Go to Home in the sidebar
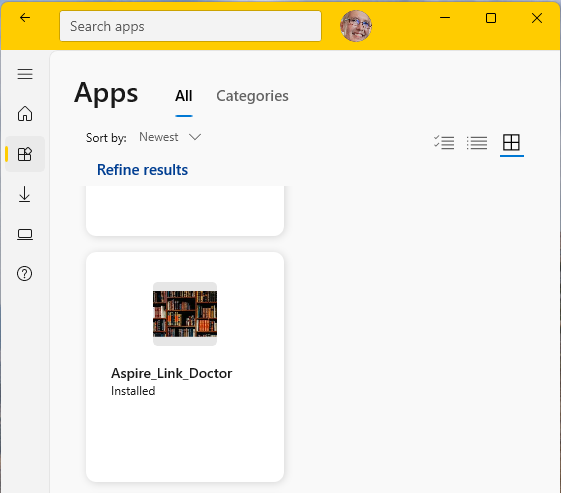 click(x=25, y=114)
